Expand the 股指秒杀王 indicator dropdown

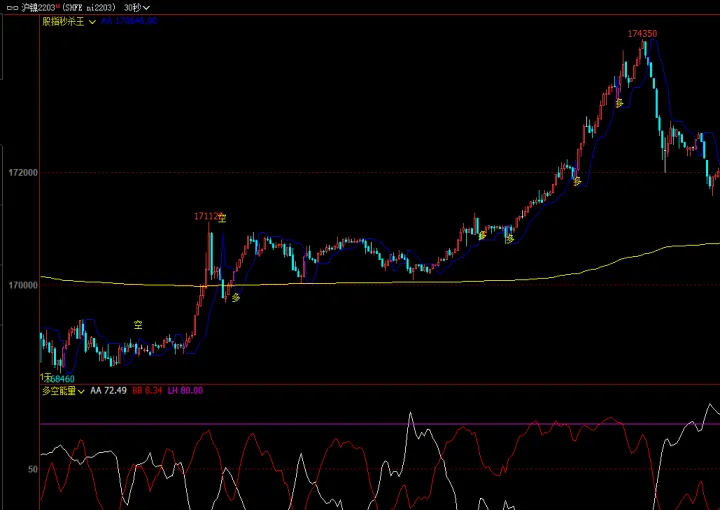[x=92, y=21]
